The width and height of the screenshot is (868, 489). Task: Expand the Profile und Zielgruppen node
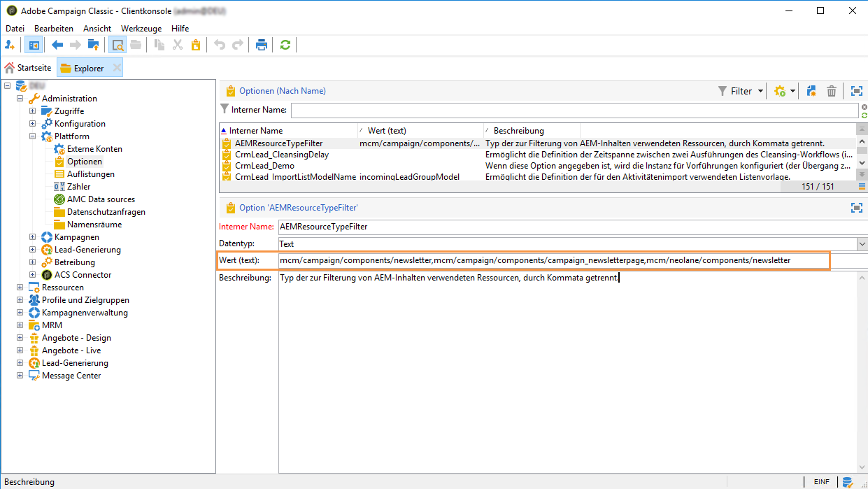point(20,300)
